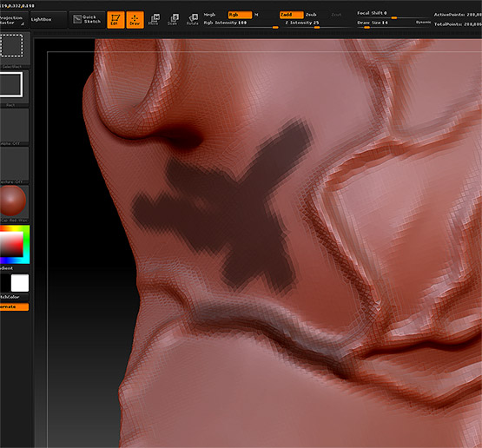Toggle Rgb painting mode
This screenshot has height=448, width=482.
pyautogui.click(x=240, y=15)
